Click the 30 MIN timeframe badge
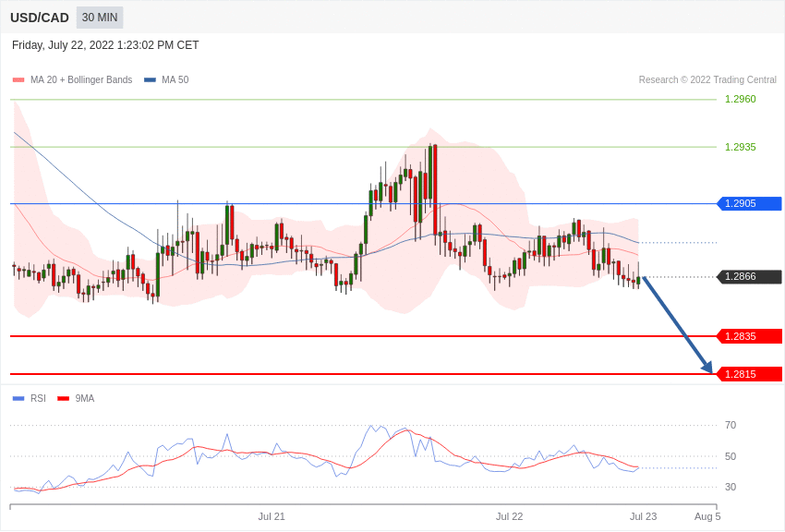This screenshot has width=785, height=532. tap(100, 18)
